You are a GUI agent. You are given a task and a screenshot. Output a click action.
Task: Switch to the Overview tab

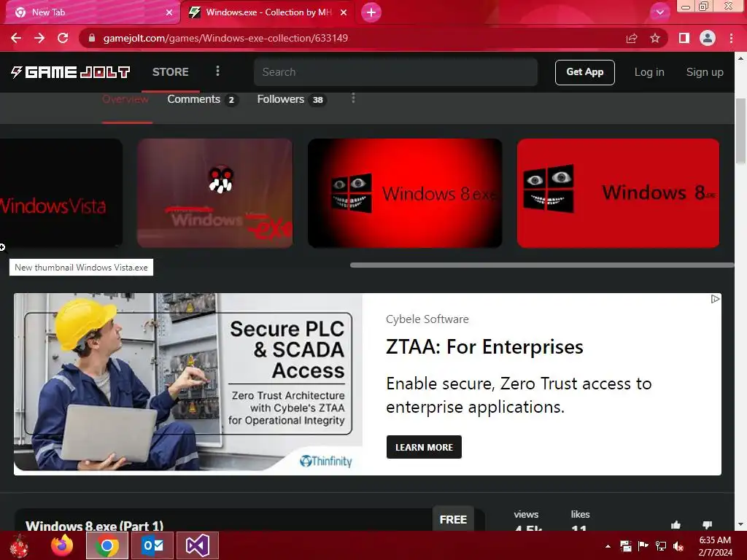point(125,99)
